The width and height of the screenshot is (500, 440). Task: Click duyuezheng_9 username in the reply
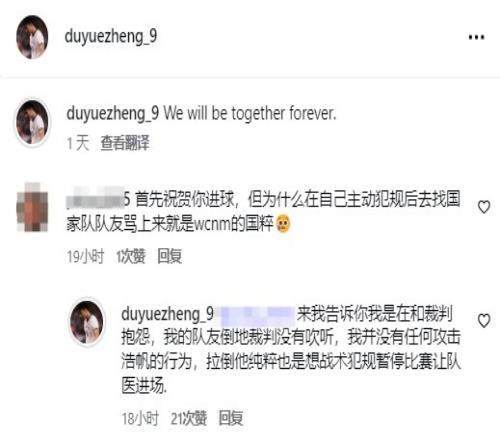click(x=167, y=314)
